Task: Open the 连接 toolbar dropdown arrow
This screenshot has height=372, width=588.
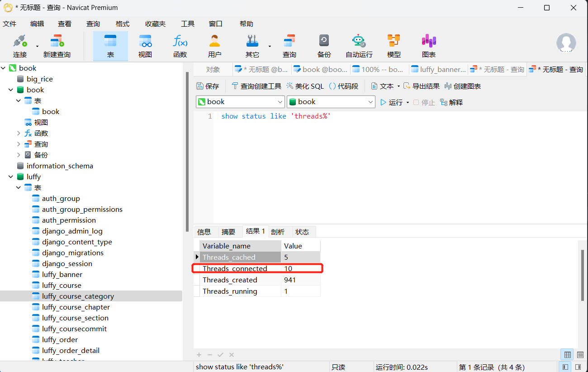Action: pyautogui.click(x=37, y=46)
